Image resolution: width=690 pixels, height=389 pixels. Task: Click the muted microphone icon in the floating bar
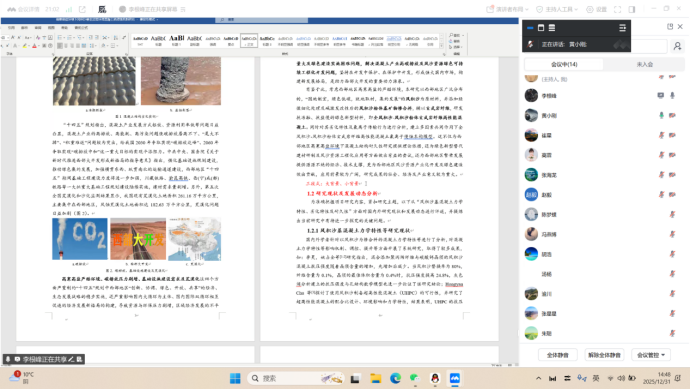(x=530, y=44)
